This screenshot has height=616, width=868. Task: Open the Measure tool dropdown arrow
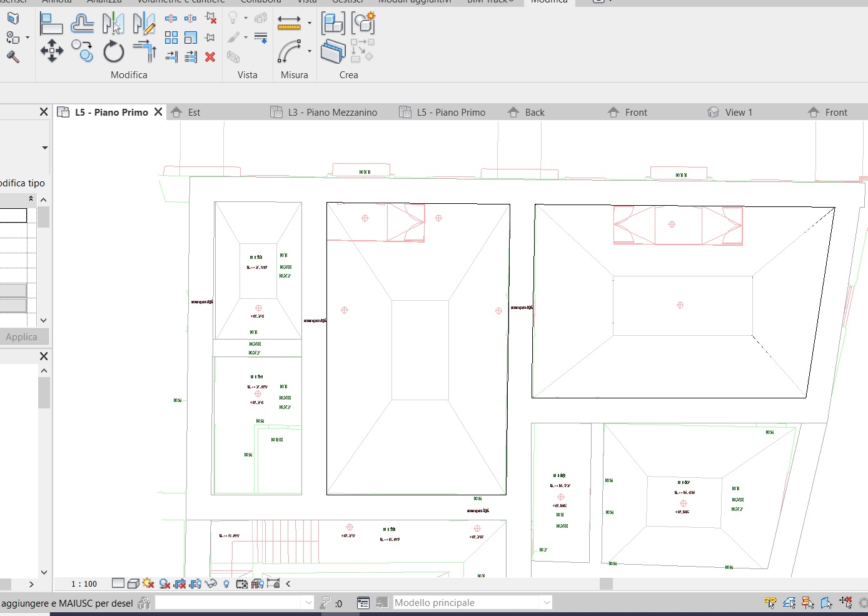(x=309, y=23)
